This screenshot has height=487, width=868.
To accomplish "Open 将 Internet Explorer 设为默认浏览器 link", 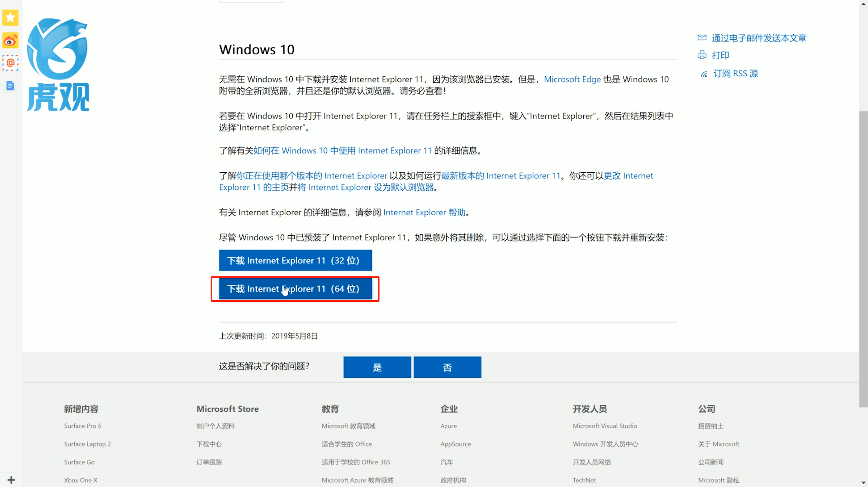I will click(366, 187).
